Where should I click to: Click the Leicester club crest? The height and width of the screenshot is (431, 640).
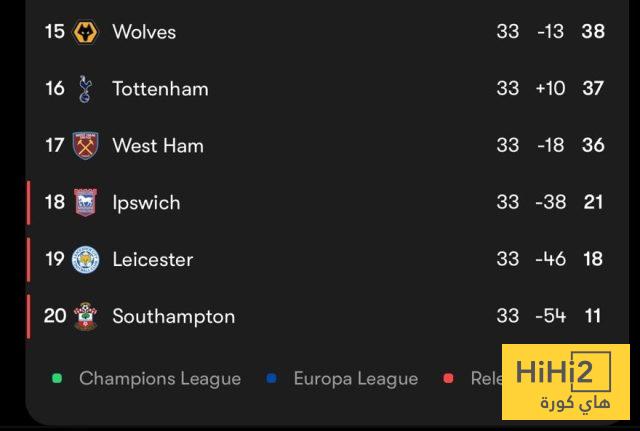[86, 260]
